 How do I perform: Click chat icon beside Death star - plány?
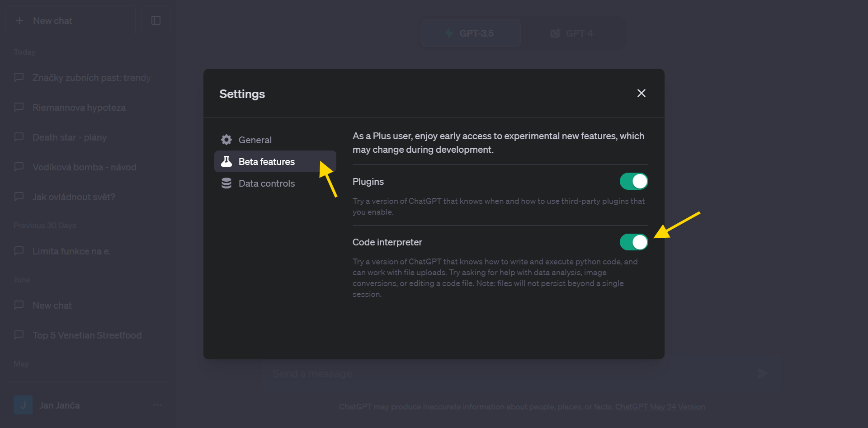[x=19, y=137]
